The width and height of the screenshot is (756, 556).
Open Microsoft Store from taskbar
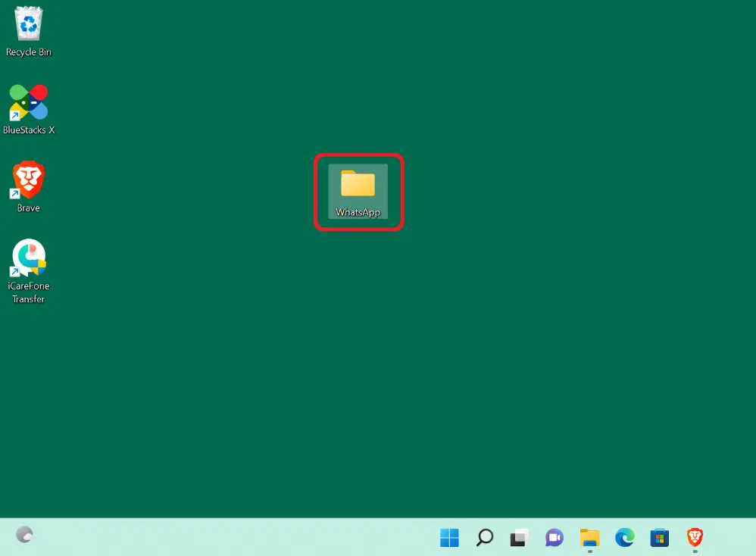coord(660,538)
